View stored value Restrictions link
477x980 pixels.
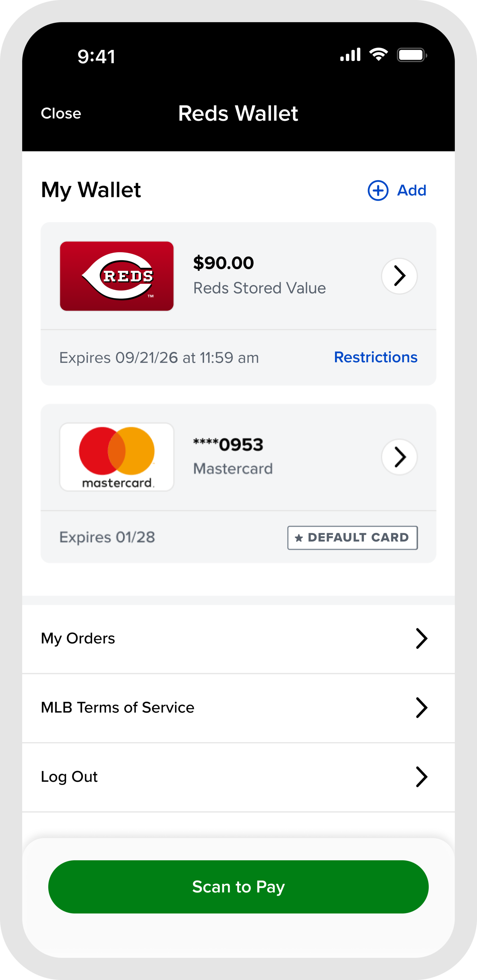(375, 357)
